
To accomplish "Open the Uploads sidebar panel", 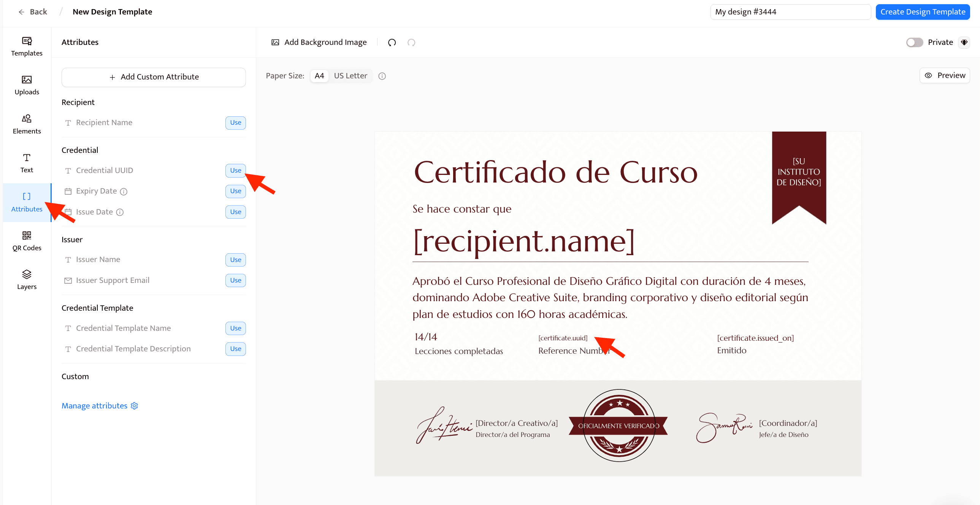I will [x=27, y=85].
